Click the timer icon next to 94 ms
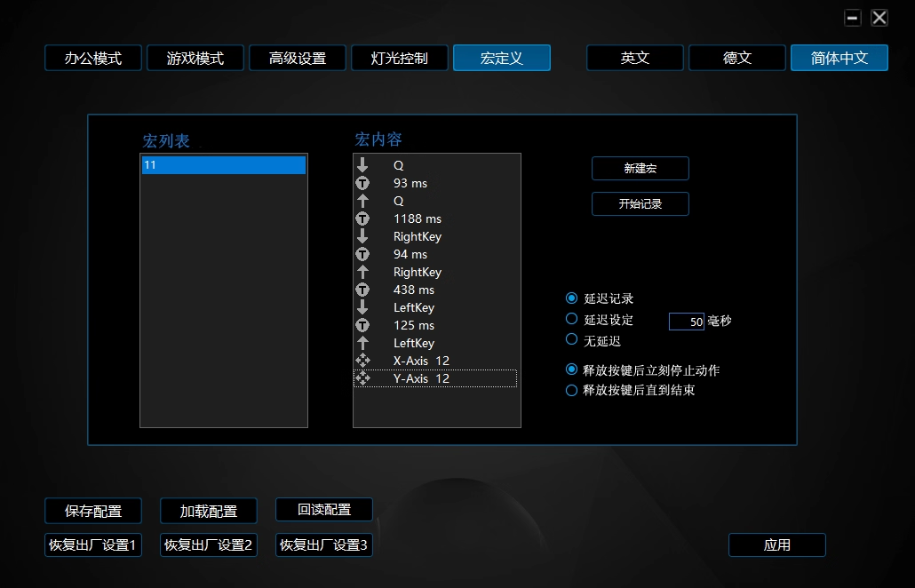Viewport: 915px width, 588px height. coord(362,254)
